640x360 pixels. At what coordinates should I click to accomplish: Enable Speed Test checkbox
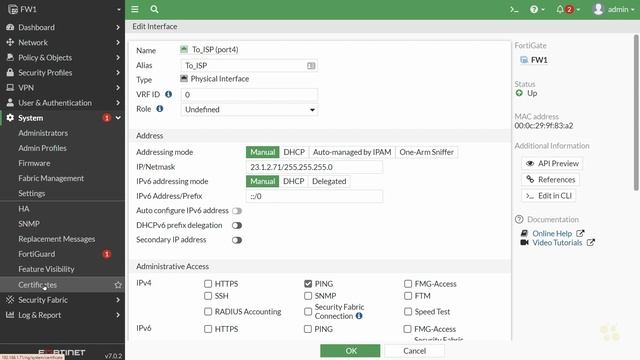click(x=408, y=311)
